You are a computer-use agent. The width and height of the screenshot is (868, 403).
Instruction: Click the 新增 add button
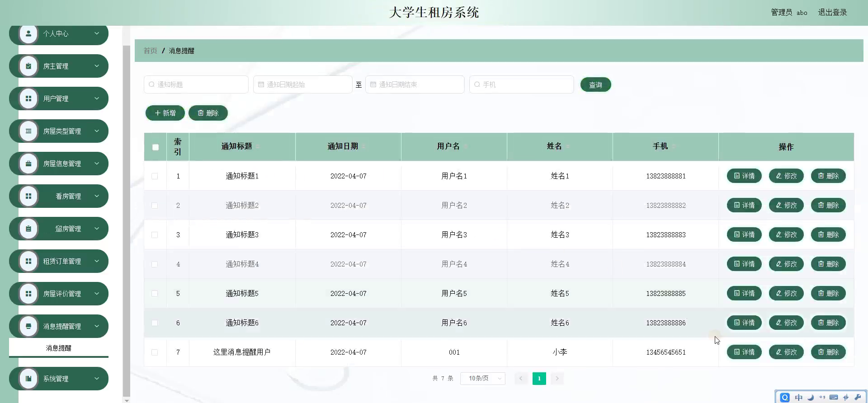tap(165, 113)
